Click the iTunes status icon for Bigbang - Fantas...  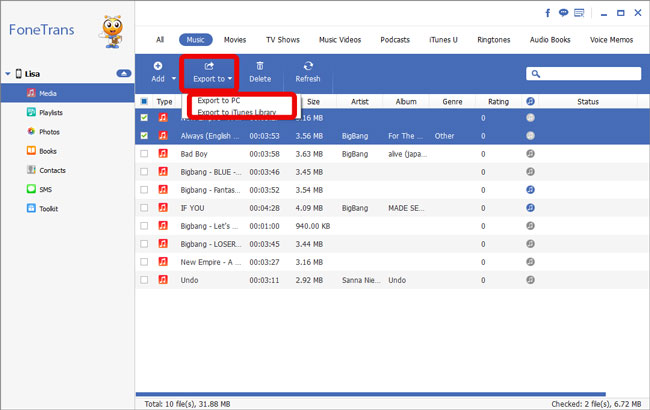530,190
